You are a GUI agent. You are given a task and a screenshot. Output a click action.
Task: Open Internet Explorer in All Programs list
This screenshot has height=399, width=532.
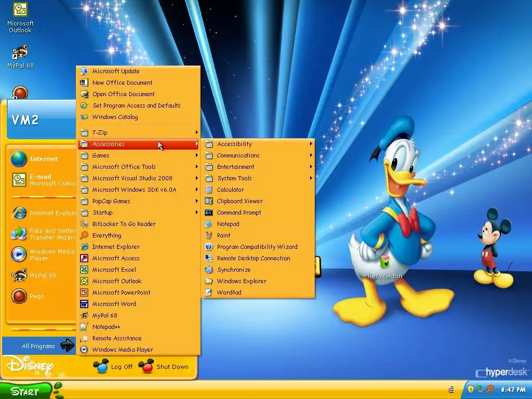[x=138, y=247]
